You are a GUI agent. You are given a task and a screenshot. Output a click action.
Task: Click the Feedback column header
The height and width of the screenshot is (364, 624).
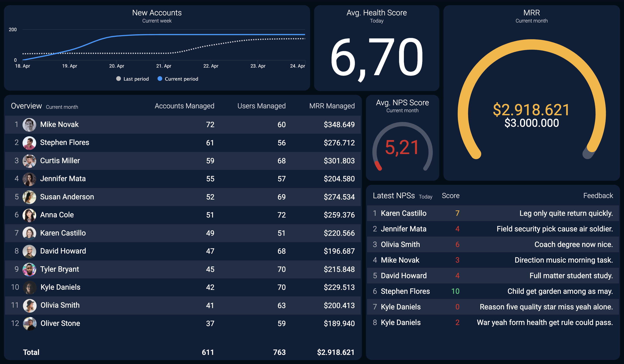click(x=598, y=196)
